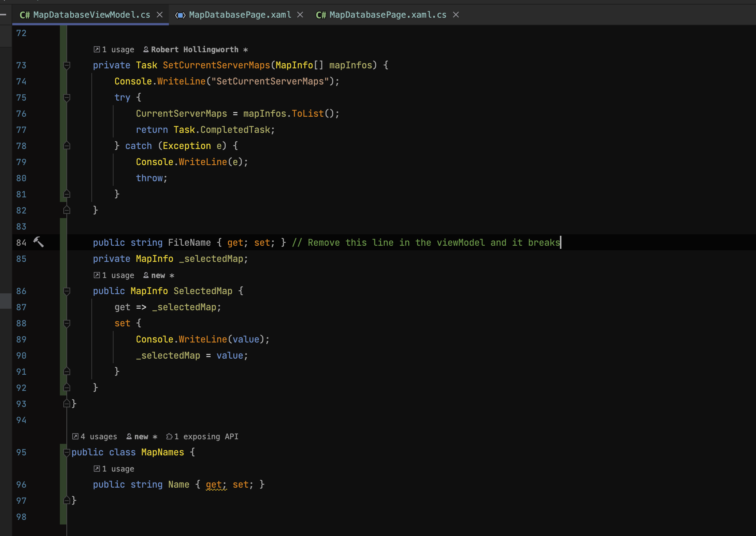Screen dimensions: 756x536
Task: Click Task.CompletedTask on line 77
Action: pyautogui.click(x=222, y=130)
